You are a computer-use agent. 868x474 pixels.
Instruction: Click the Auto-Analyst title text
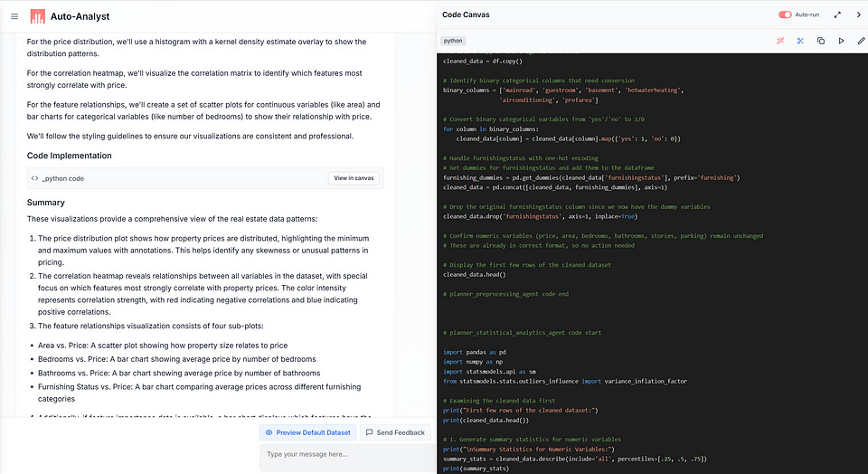coord(80,16)
